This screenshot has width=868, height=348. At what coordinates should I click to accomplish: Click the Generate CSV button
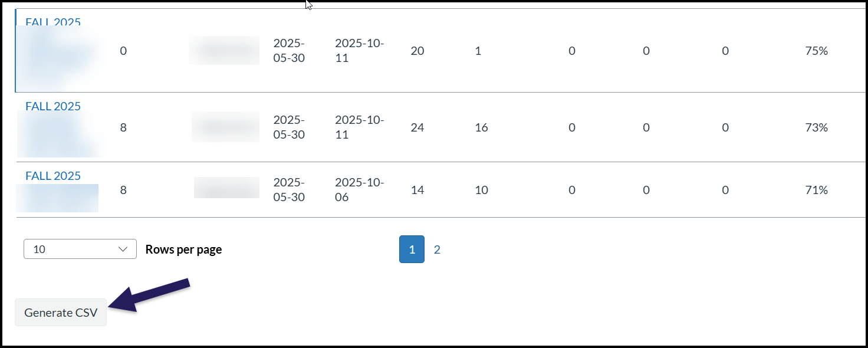pyautogui.click(x=60, y=312)
